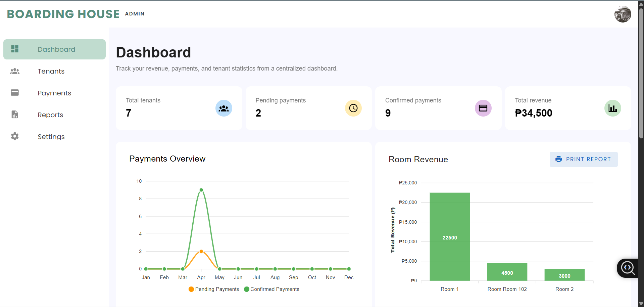Click the green Total revenue chart icon
The height and width of the screenshot is (307, 644).
[613, 108]
